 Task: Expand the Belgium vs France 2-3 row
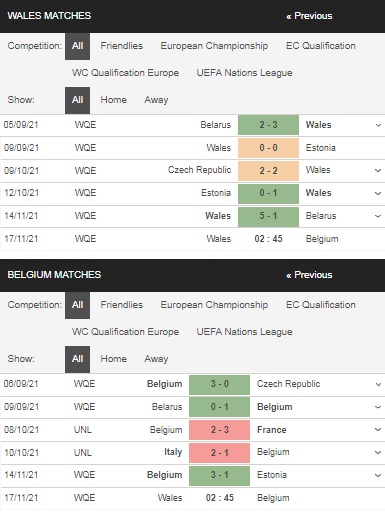click(x=378, y=430)
